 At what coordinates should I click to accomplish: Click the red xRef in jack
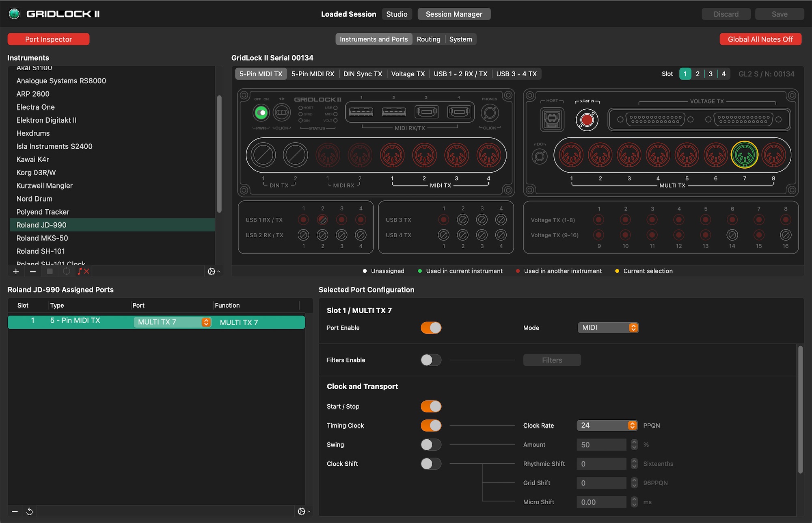point(587,120)
